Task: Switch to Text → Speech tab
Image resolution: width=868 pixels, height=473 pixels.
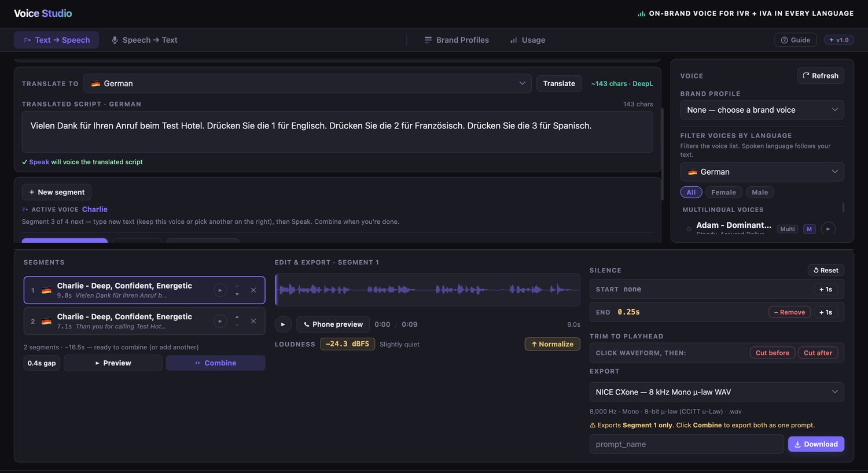Action: coord(56,40)
